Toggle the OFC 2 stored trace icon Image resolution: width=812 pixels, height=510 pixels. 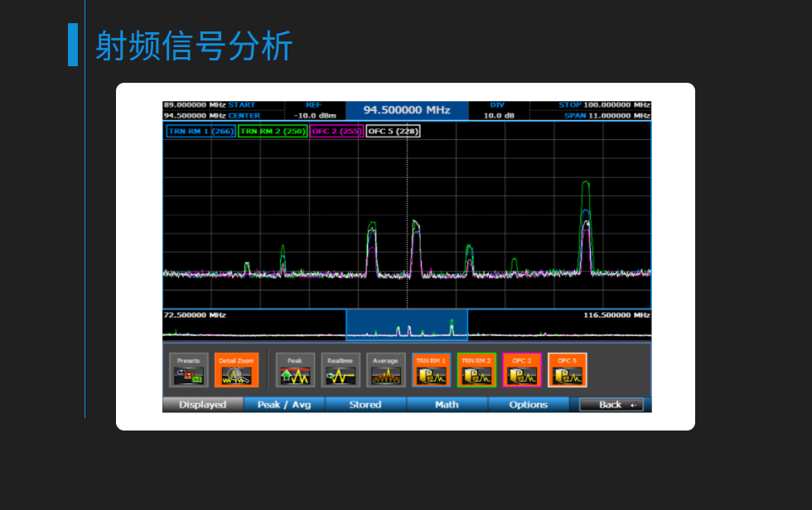point(522,371)
